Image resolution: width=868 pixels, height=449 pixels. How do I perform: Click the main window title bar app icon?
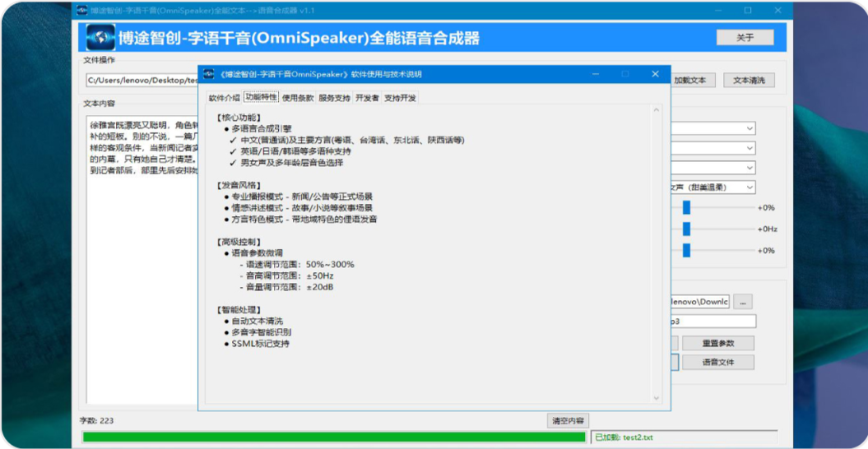coord(82,10)
